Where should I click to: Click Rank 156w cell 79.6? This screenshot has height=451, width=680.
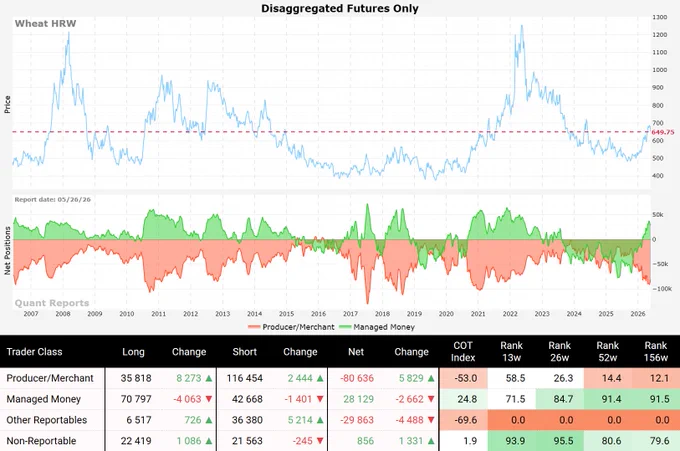(x=656, y=441)
